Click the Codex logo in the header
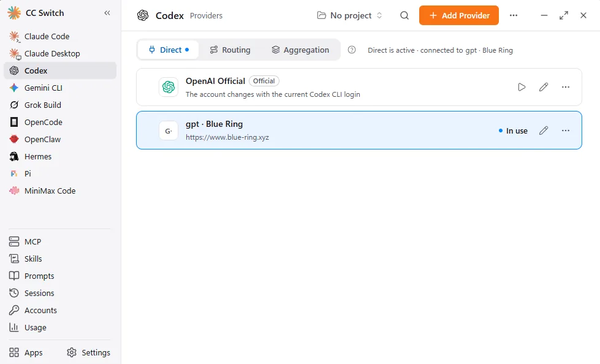Viewport: 600px width, 364px height. point(143,15)
